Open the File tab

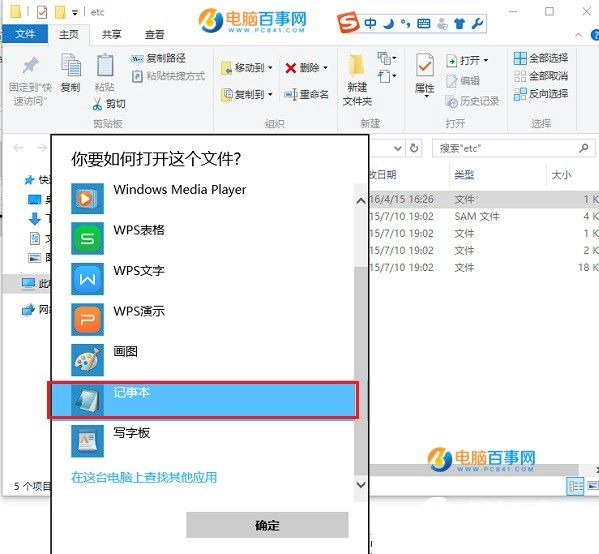[x=25, y=34]
